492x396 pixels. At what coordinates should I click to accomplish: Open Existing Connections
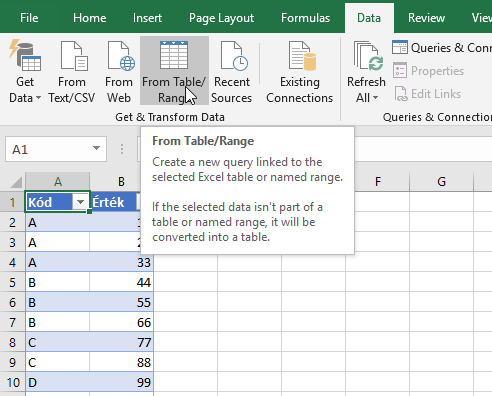[x=299, y=71]
